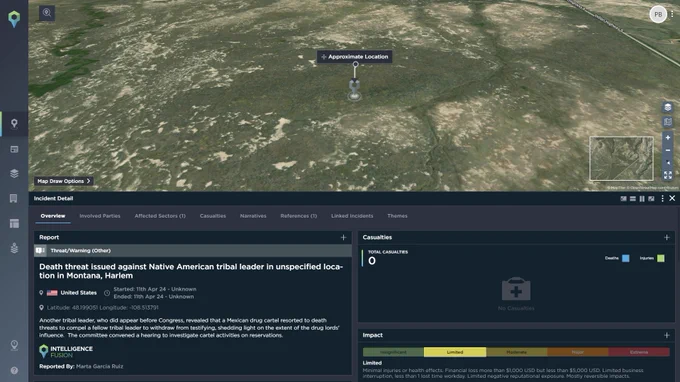Click the Injuries green legend swatch
The height and width of the screenshot is (382, 680).
(660, 258)
